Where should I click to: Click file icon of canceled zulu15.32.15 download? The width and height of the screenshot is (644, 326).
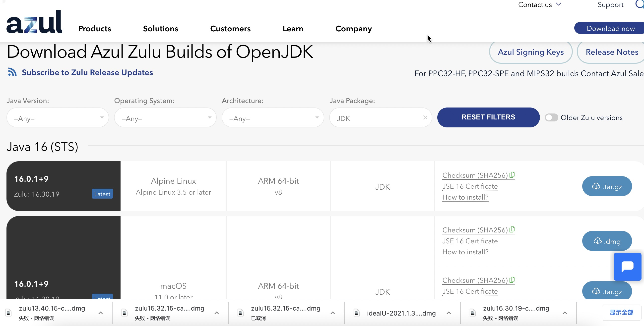pyautogui.click(x=241, y=313)
